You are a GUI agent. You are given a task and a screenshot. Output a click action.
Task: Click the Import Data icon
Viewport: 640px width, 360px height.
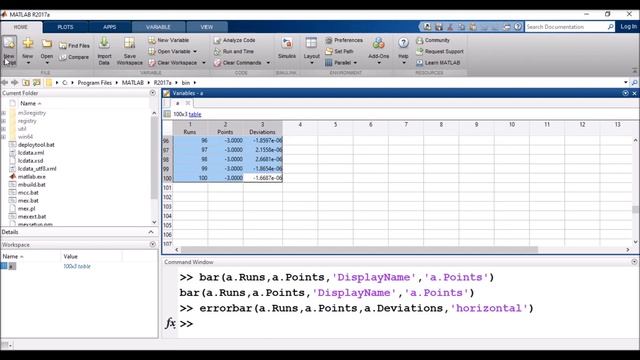[104, 43]
